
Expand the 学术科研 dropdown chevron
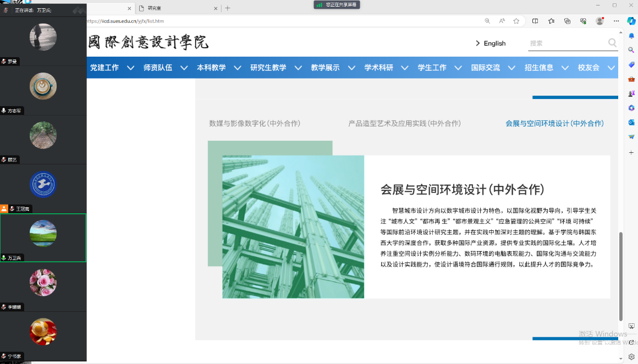click(405, 68)
